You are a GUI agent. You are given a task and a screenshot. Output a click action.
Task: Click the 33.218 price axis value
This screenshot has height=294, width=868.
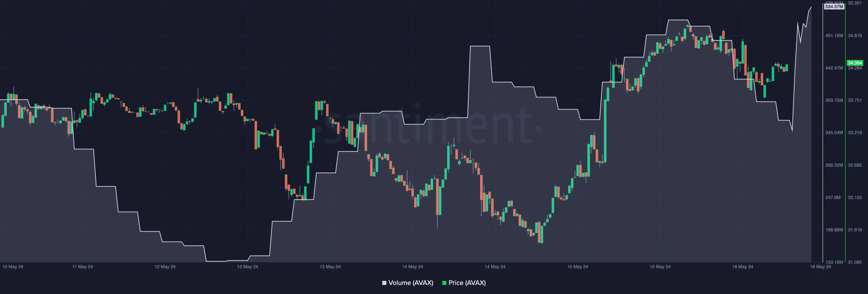coord(855,133)
